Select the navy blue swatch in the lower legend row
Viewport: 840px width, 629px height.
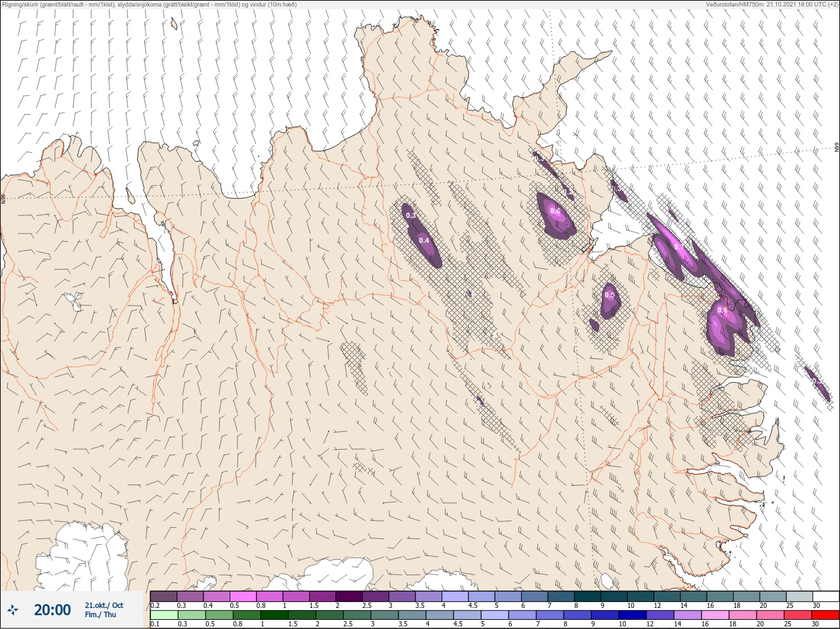(633, 615)
